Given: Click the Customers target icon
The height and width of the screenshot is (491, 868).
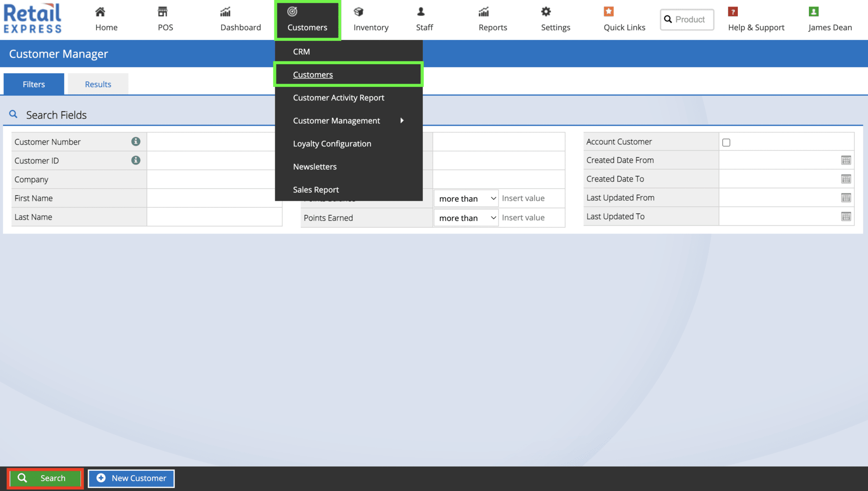Looking at the screenshot, I should [292, 12].
